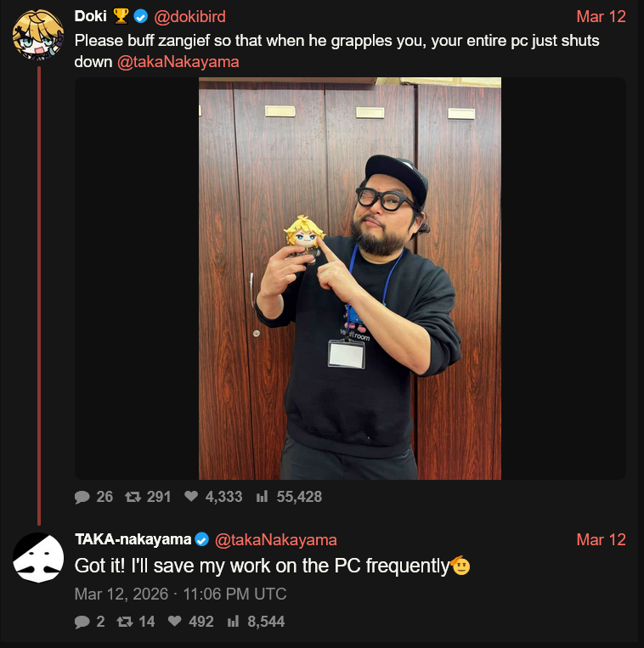The image size is (644, 648).
Task: Click Doki's blue verified badge
Action: coord(141,16)
